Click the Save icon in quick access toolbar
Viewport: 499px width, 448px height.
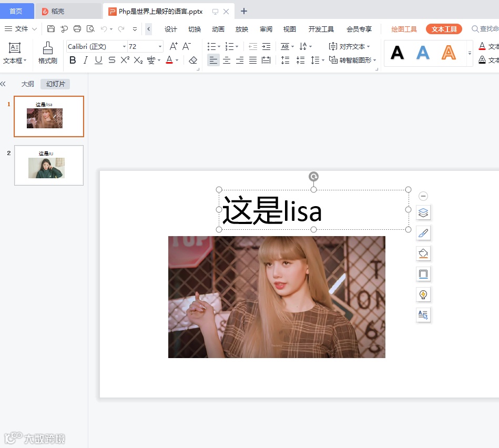51,29
